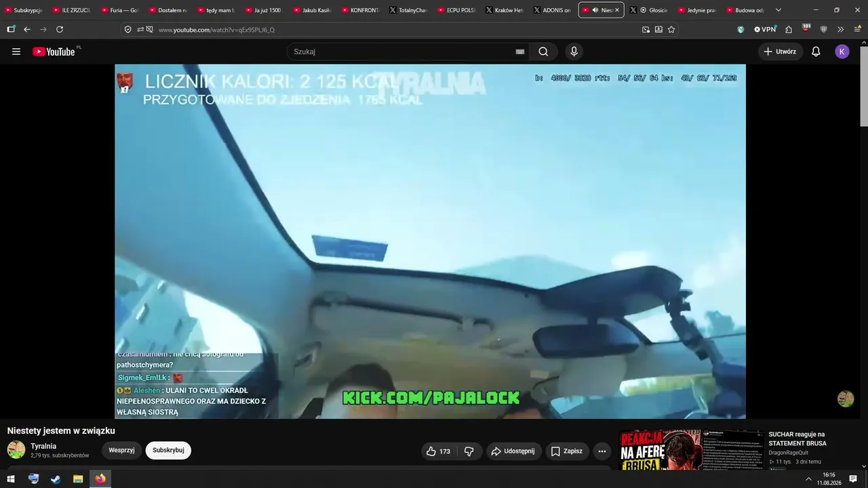868x488 pixels.
Task: Reload the current page
Action: 60,29
